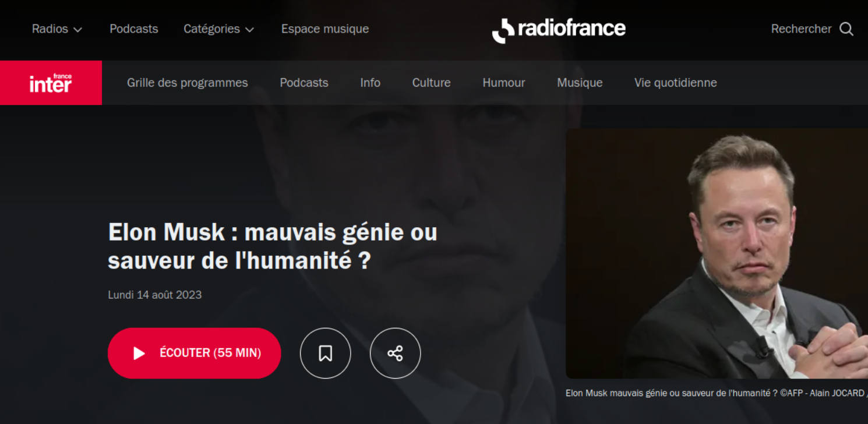
Task: Click the episode title heading
Action: pyautogui.click(x=273, y=246)
